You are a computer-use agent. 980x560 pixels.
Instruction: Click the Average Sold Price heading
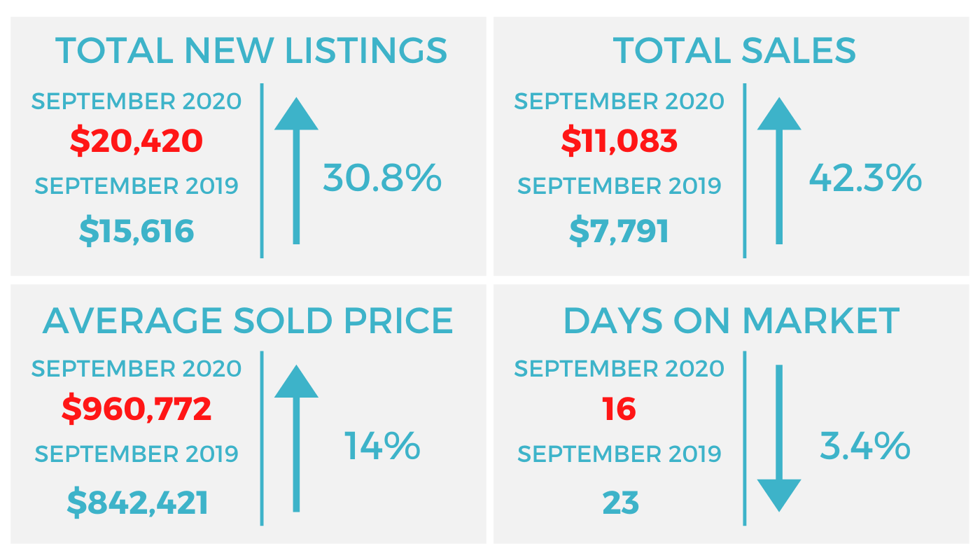248,320
